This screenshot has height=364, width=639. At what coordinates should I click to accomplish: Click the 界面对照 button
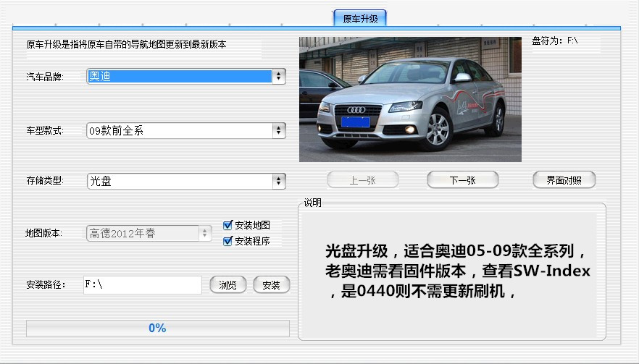pyautogui.click(x=564, y=180)
